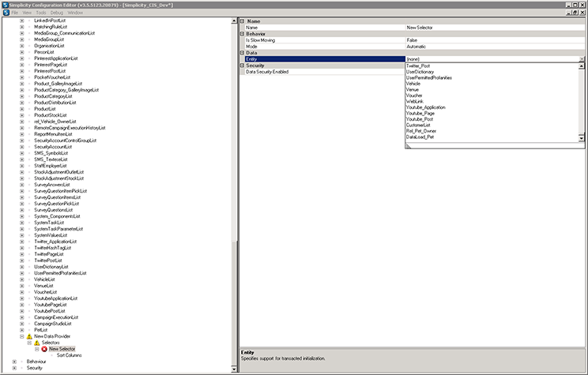Select OrganisationList in the tree
The image size is (588, 375).
[50, 46]
